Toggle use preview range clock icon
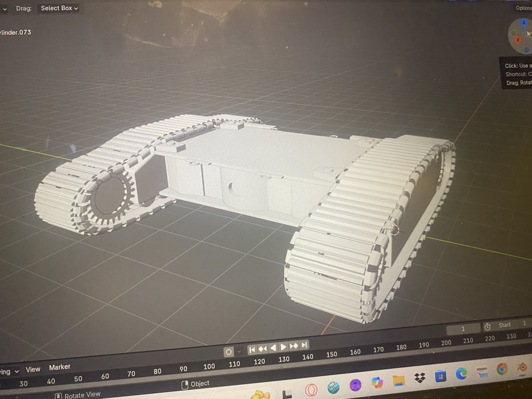532x399 pixels. (x=488, y=327)
